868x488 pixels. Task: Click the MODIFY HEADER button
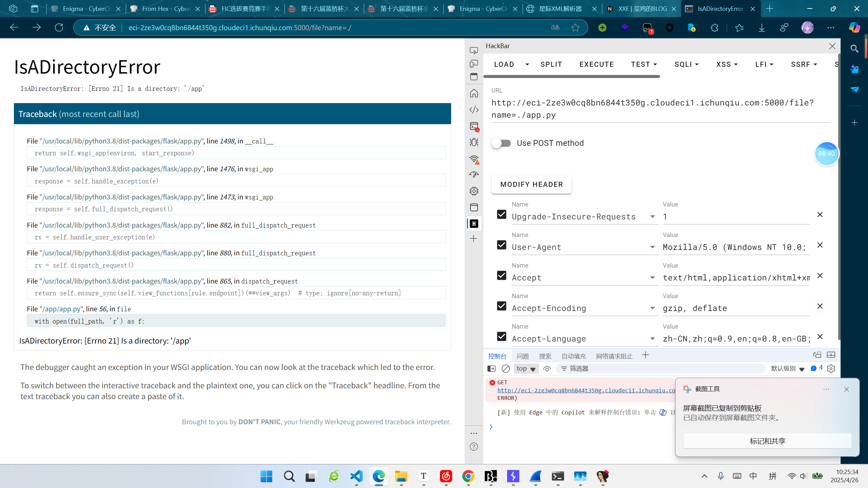click(531, 184)
